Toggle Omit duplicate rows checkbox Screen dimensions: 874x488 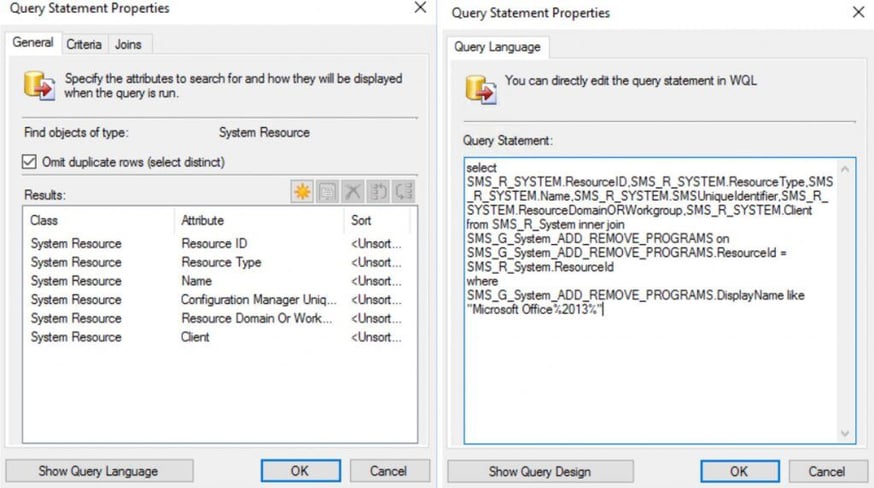(x=28, y=162)
